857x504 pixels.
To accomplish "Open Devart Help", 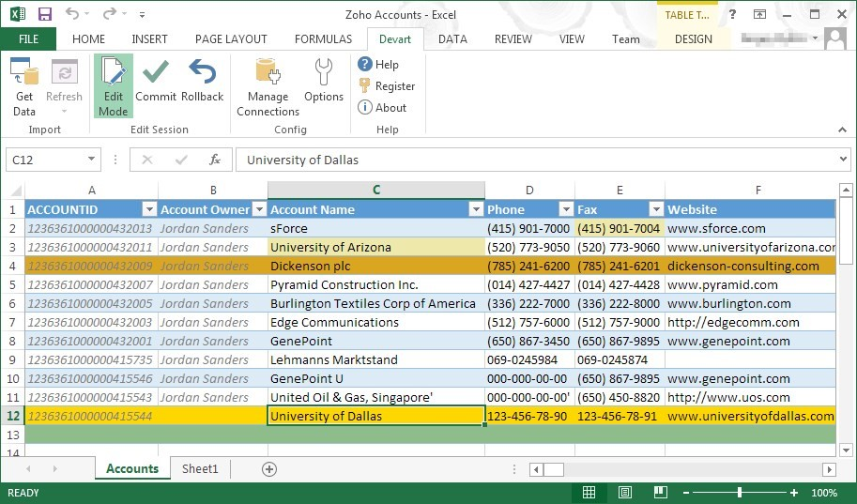I will (x=378, y=65).
